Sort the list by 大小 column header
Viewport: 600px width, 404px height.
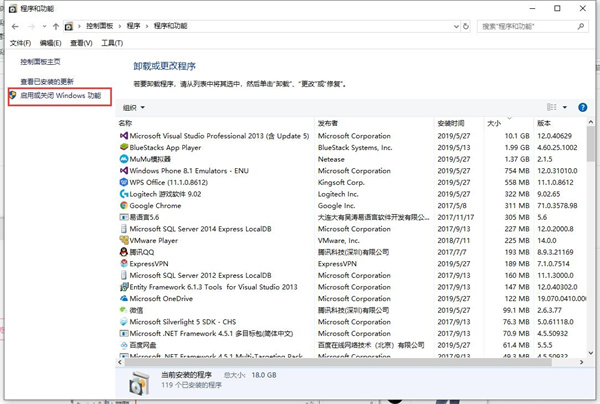(494, 123)
